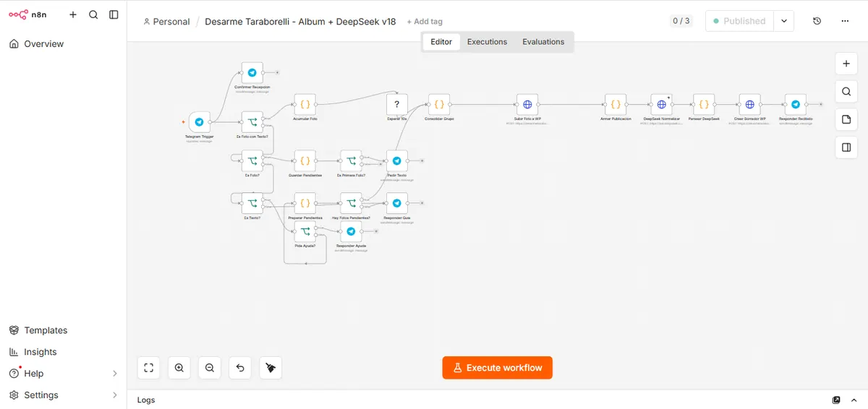Select the Guardar Pendientes node
This screenshot has width=868, height=409.
pos(305,160)
